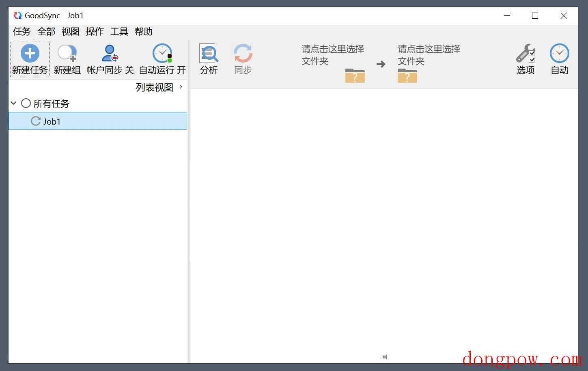The height and width of the screenshot is (371, 588).
Task: Minimize the GoodSync window
Action: click(x=507, y=15)
